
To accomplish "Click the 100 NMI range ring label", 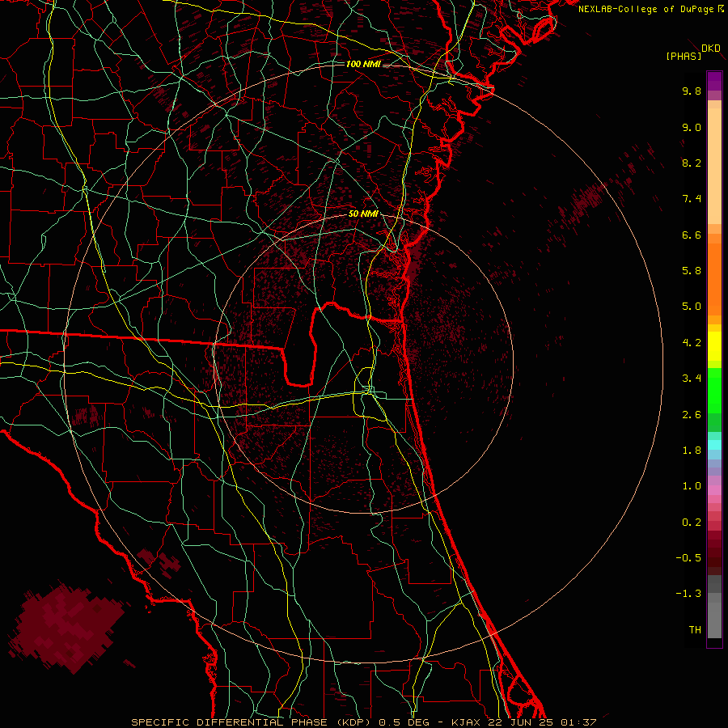I will [x=363, y=64].
